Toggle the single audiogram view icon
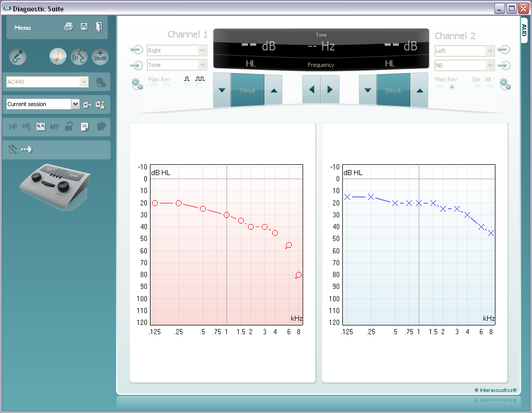 [x=41, y=127]
